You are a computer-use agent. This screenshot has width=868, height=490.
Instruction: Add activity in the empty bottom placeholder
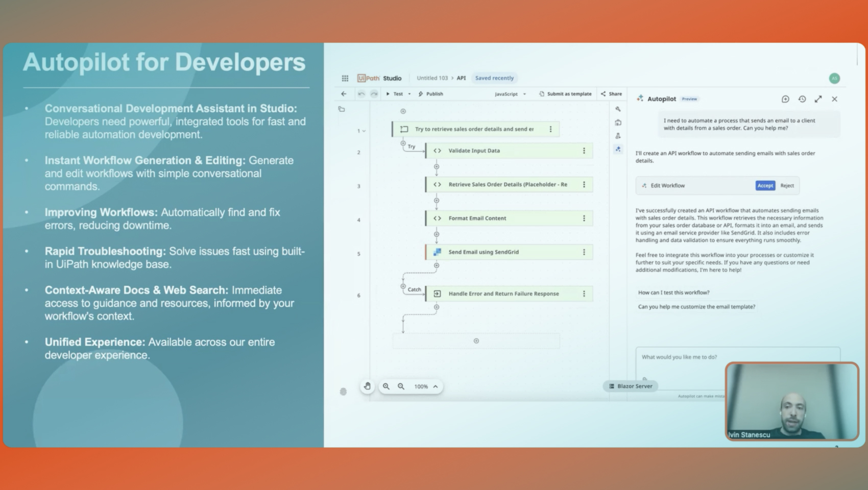pyautogui.click(x=476, y=341)
